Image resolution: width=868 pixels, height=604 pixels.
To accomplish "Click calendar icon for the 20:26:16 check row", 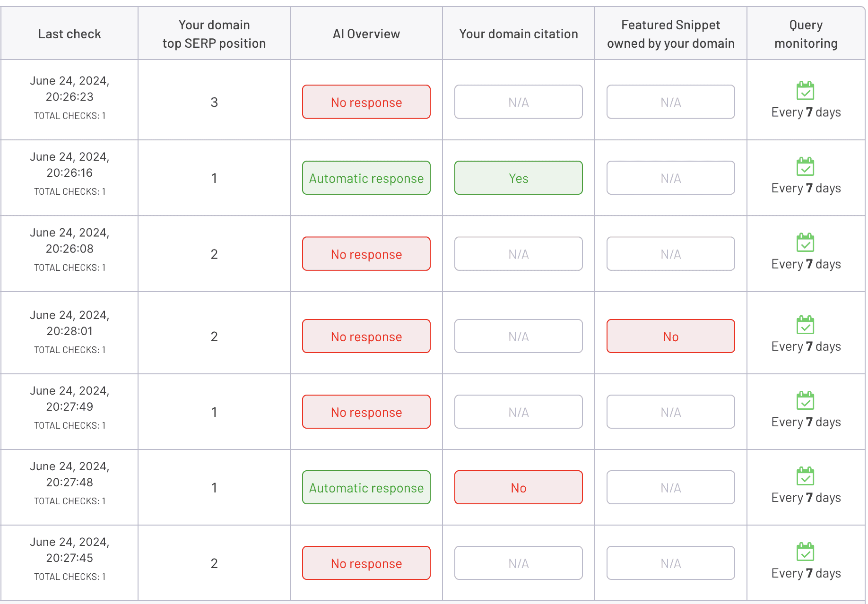I will pos(805,167).
